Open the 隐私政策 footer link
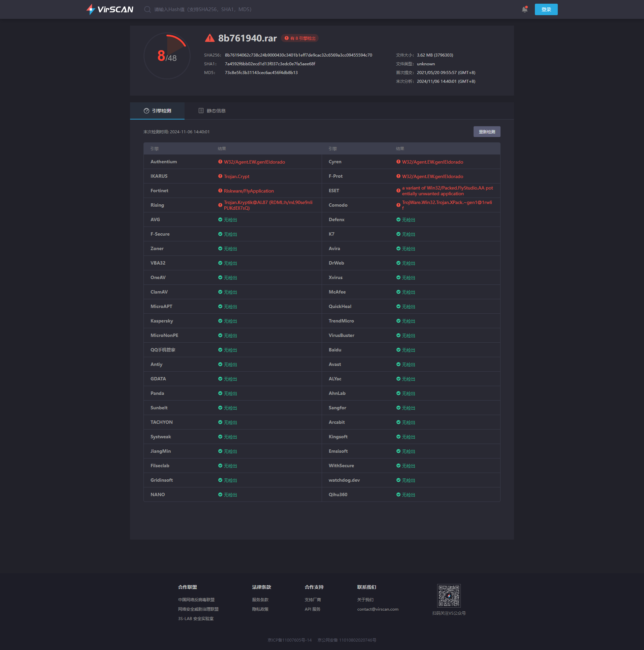Image resolution: width=644 pixels, height=650 pixels. click(260, 609)
